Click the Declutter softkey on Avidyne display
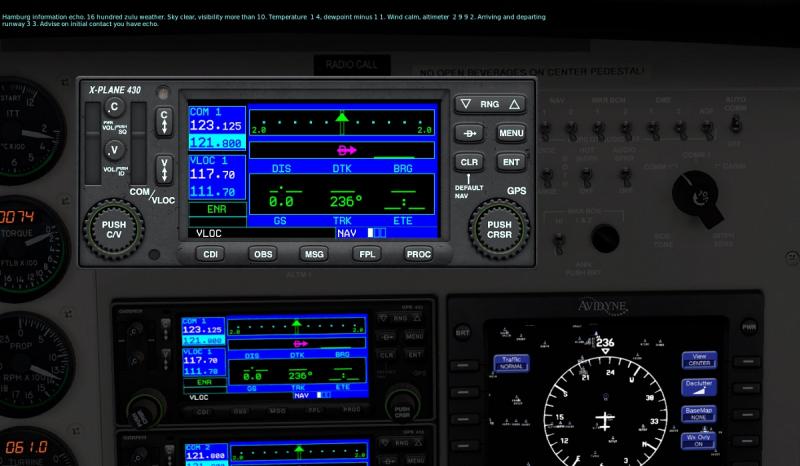The height and width of the screenshot is (466, 800). pos(699,387)
